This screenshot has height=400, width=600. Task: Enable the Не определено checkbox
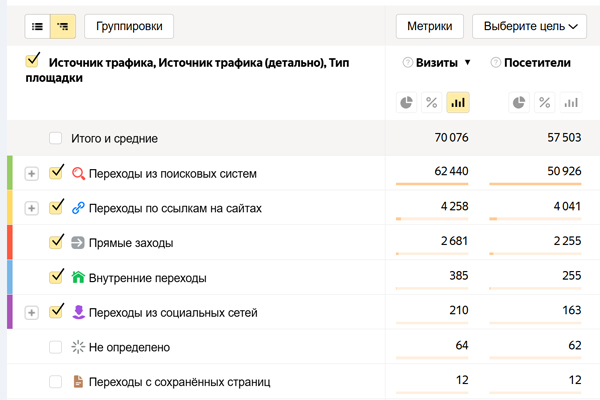pyautogui.click(x=56, y=347)
